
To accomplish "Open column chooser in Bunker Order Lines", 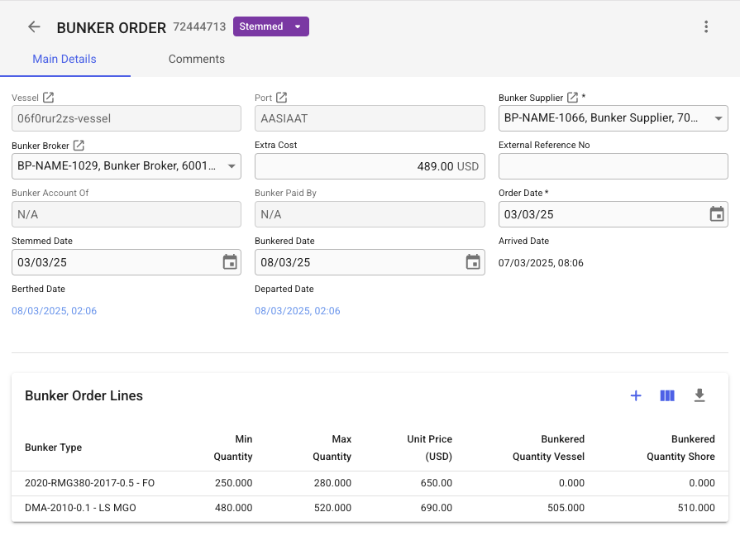I will (x=667, y=395).
